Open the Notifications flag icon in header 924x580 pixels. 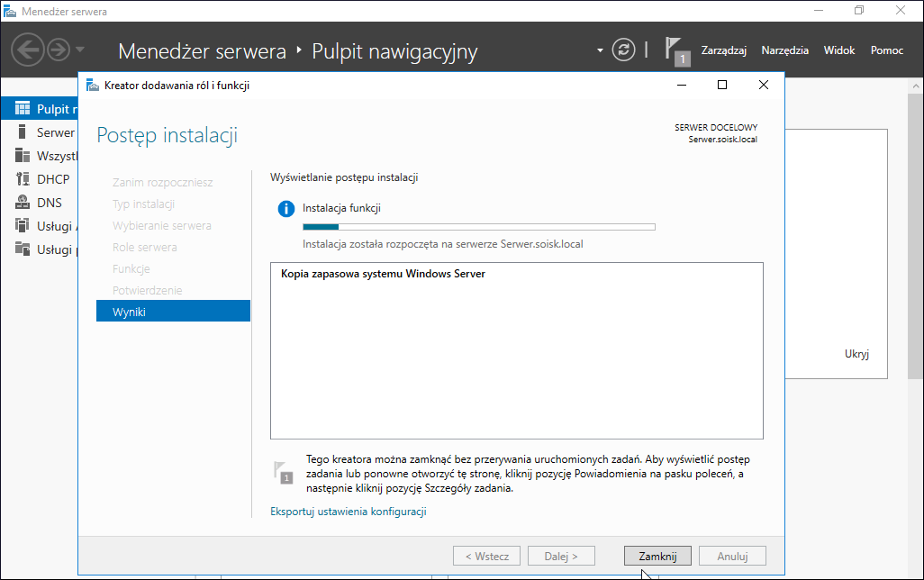[675, 50]
